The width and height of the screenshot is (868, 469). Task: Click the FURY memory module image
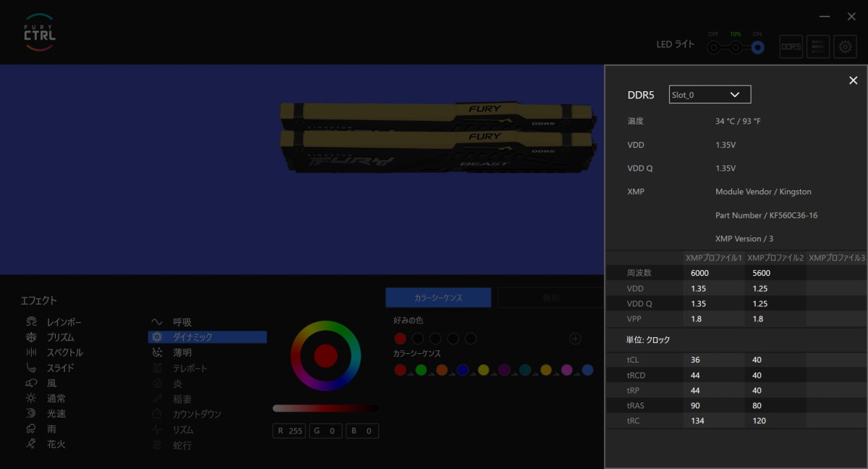point(439,138)
